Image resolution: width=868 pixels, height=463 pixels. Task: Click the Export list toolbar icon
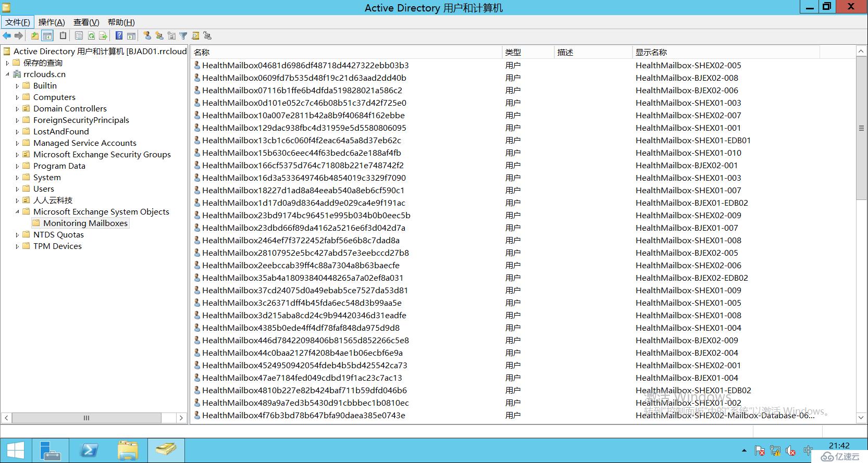pos(103,36)
